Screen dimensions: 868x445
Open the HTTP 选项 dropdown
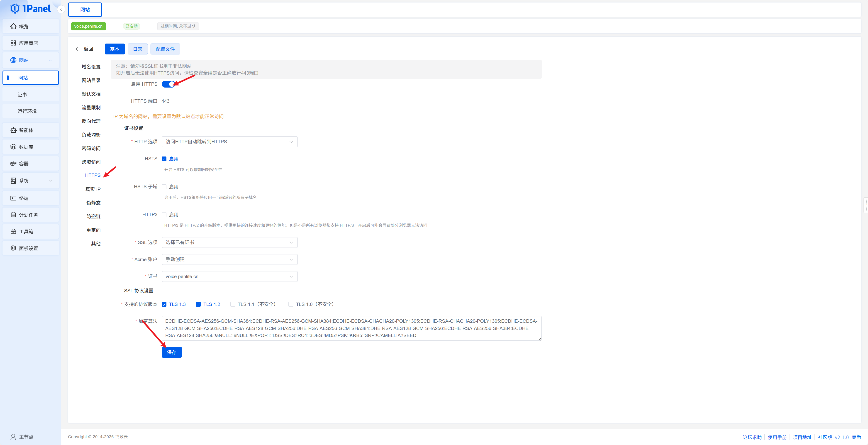pyautogui.click(x=229, y=142)
